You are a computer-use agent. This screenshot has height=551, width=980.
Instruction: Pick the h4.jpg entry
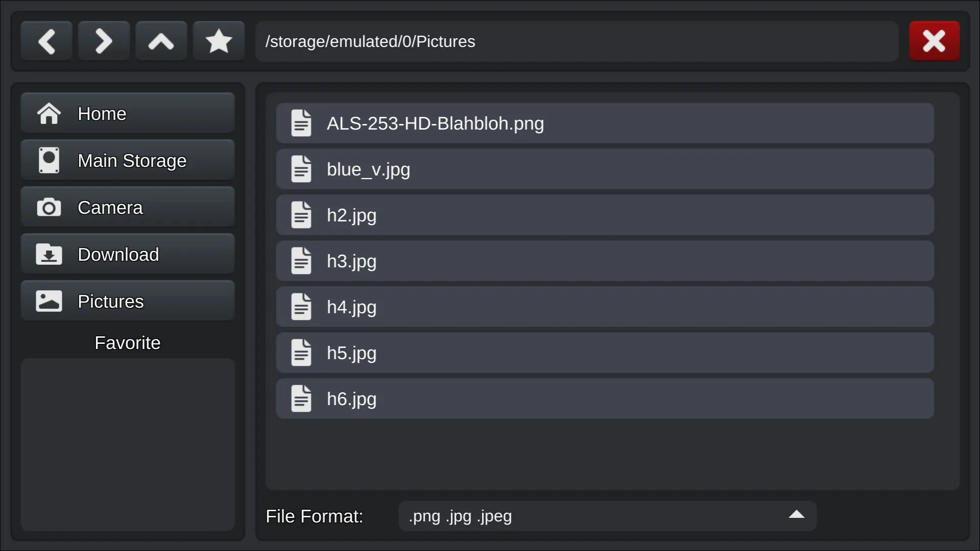pos(605,307)
